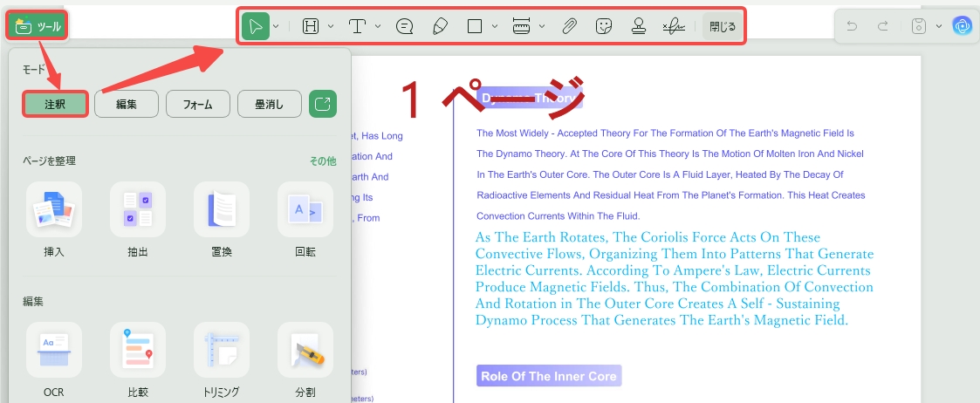The image size is (980, 403).
Task: Switch to フォーム mode
Action: tap(198, 104)
